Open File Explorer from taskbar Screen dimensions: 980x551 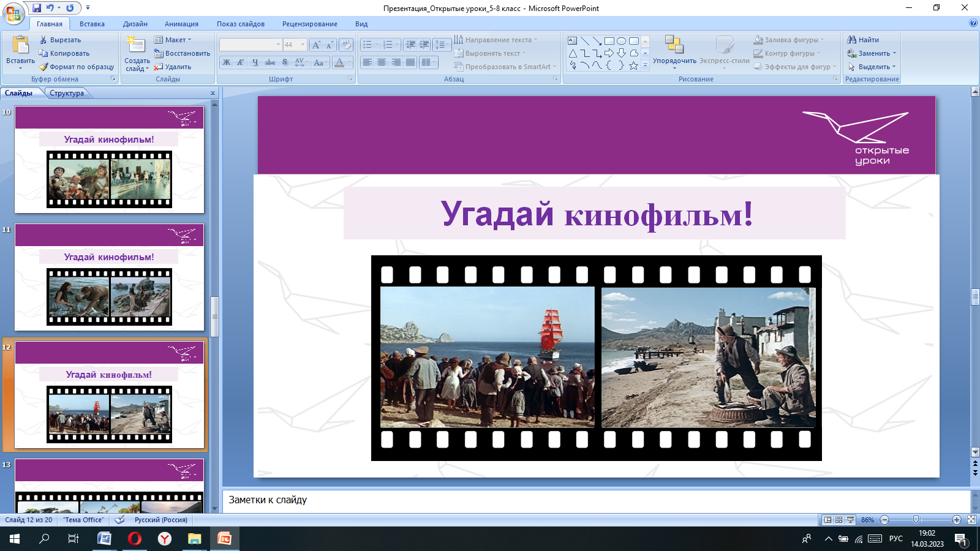[194, 539]
